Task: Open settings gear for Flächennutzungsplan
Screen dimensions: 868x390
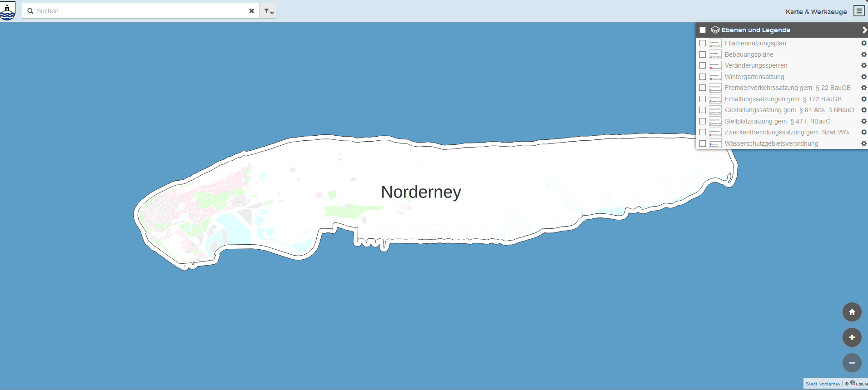Action: [863, 43]
